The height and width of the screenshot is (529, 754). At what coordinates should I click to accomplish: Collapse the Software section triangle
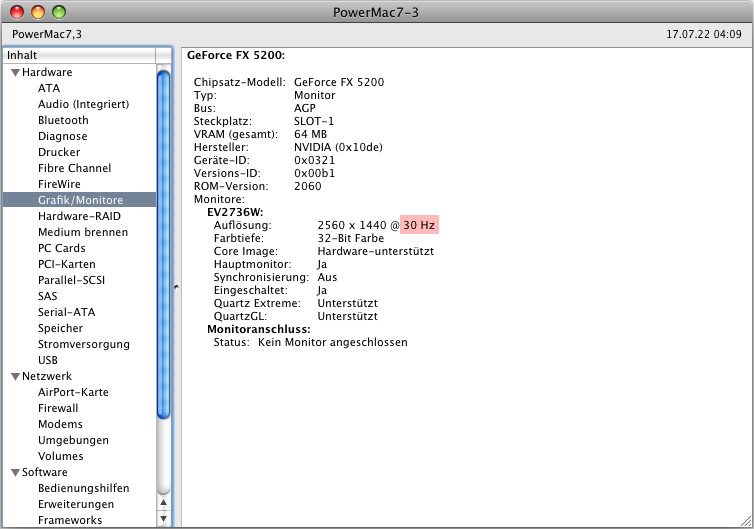coord(15,473)
